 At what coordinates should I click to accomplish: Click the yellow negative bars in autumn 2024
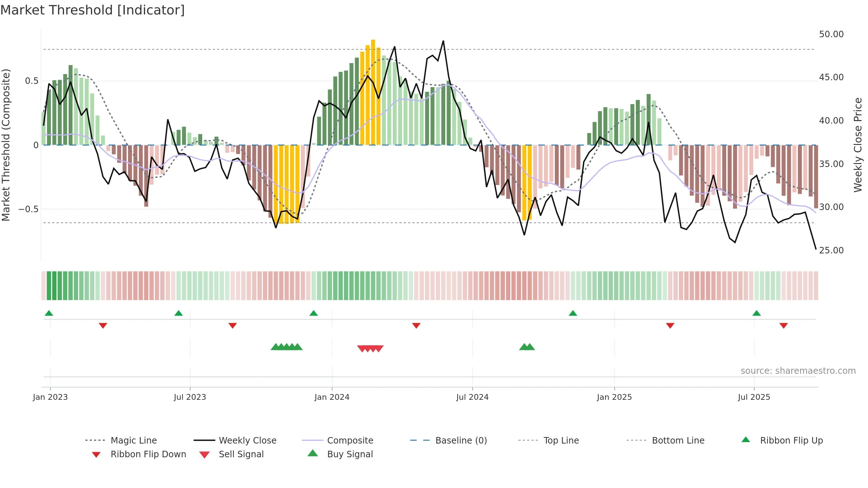pos(527,183)
